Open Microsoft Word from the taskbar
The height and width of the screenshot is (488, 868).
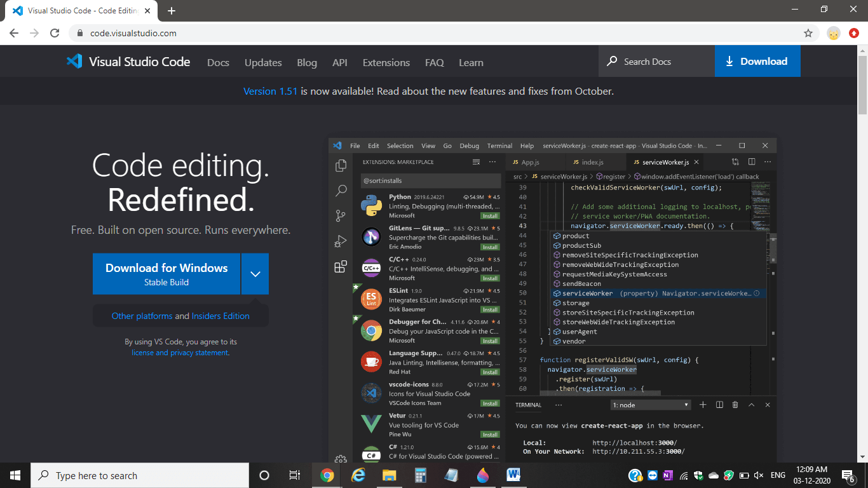click(513, 475)
